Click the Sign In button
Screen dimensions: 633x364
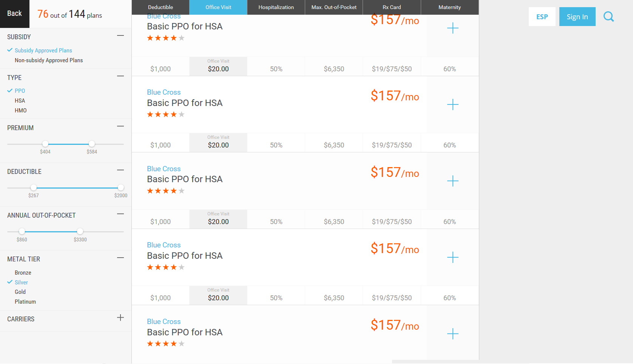point(577,17)
